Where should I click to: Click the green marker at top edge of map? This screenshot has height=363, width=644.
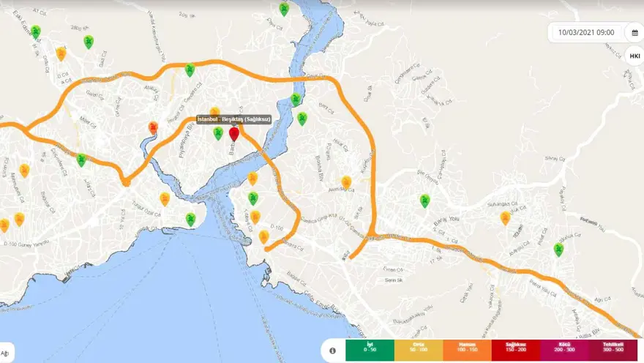point(284,9)
